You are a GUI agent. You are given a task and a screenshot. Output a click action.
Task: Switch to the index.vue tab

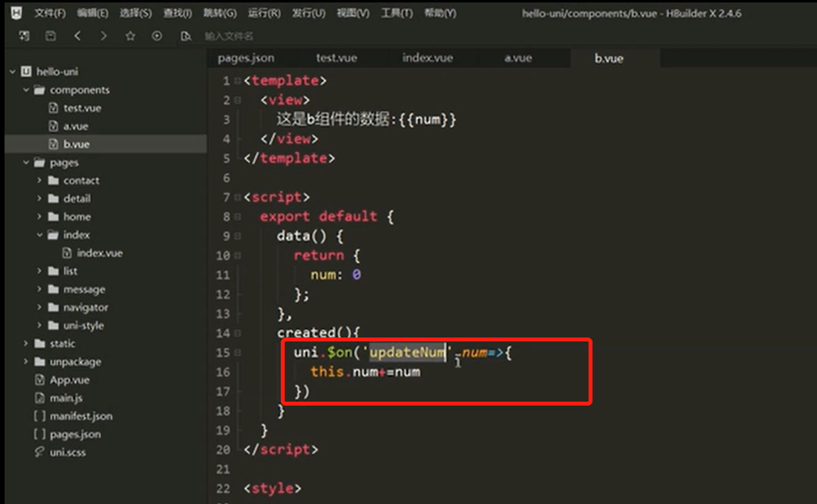point(427,58)
